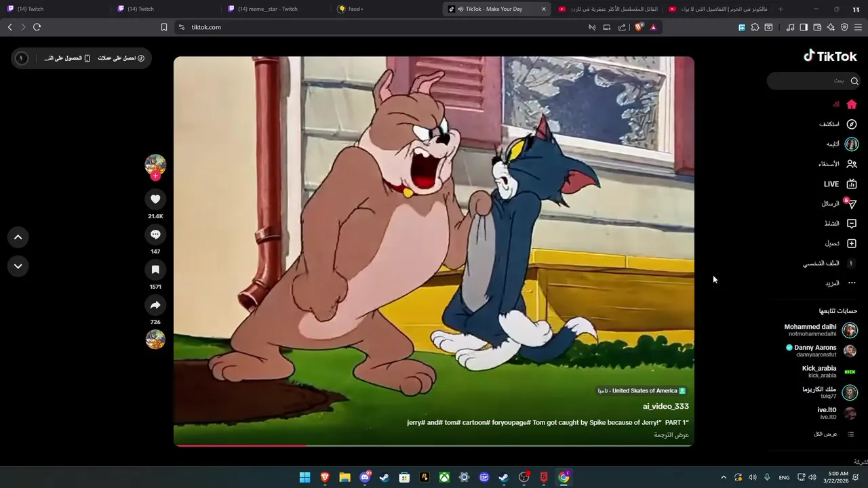Open the Brave Wallet icon

pos(817,27)
